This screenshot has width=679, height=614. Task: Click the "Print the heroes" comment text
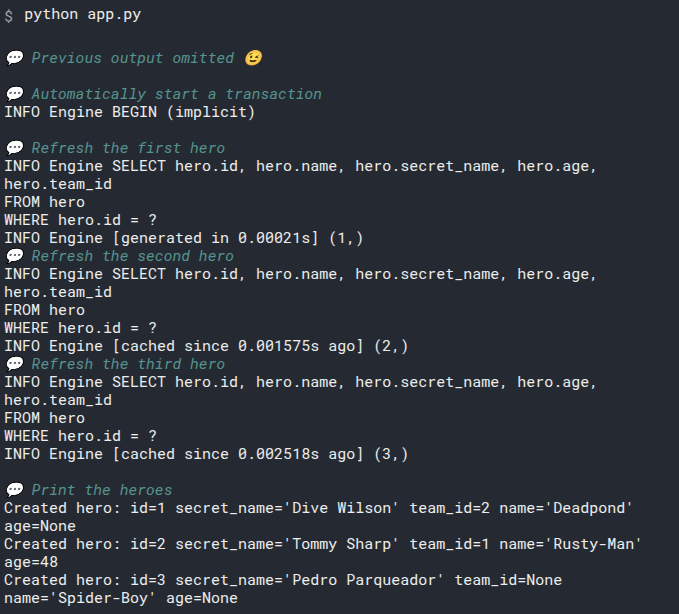click(x=101, y=490)
